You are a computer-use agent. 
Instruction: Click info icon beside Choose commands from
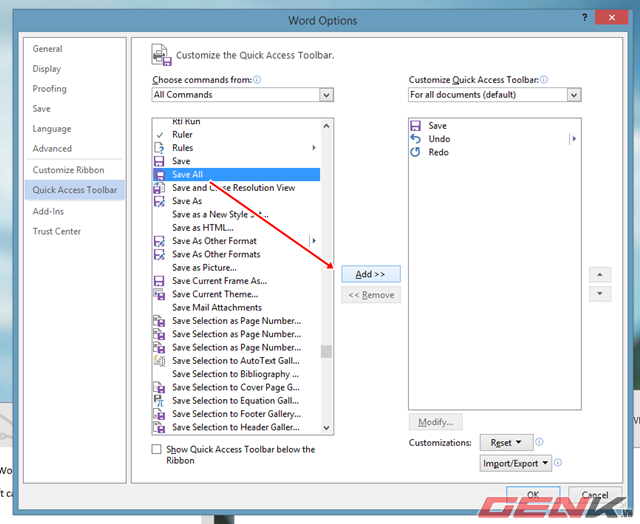click(257, 79)
